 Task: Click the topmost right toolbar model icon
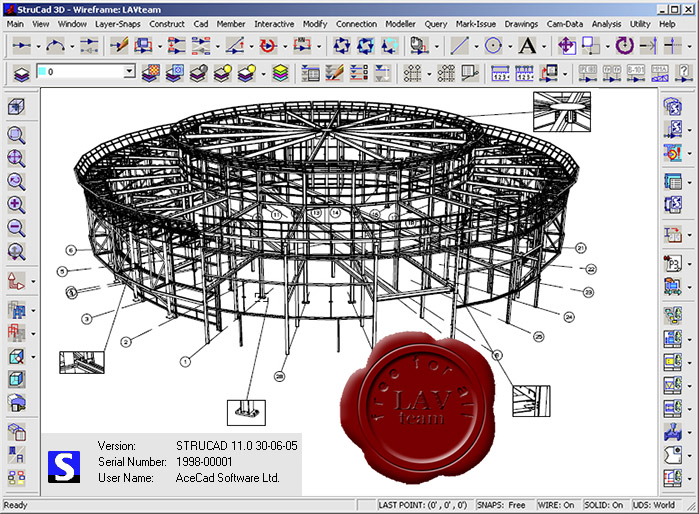[x=673, y=107]
